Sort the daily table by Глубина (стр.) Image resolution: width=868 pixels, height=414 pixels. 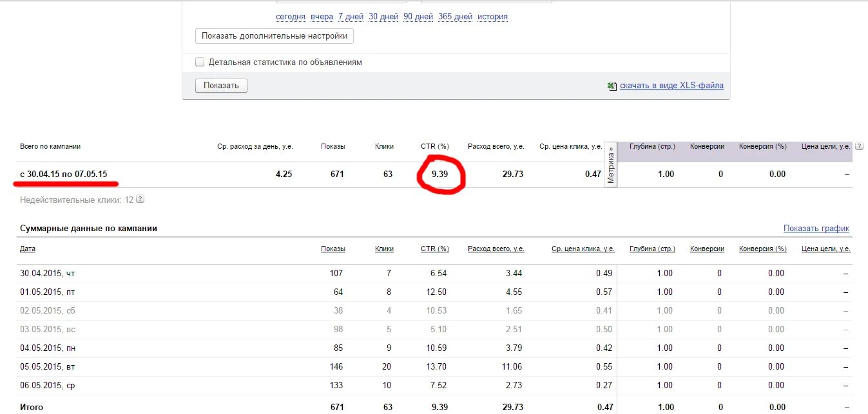652,249
